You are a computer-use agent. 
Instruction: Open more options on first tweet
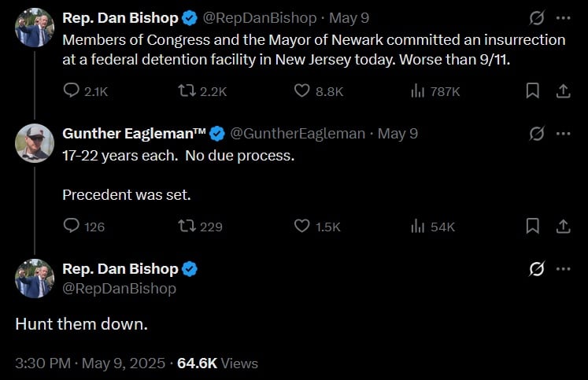(x=563, y=18)
